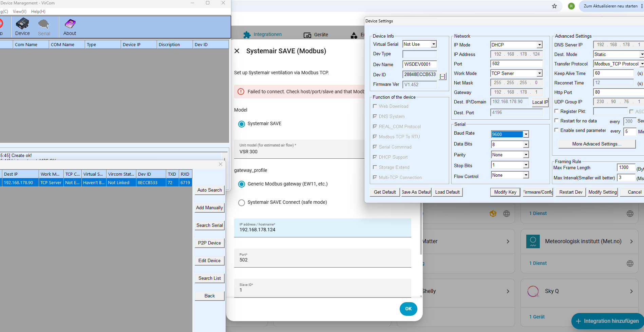
Task: Click the Meteorologisk institutt logo icon
Action: pos(533,241)
